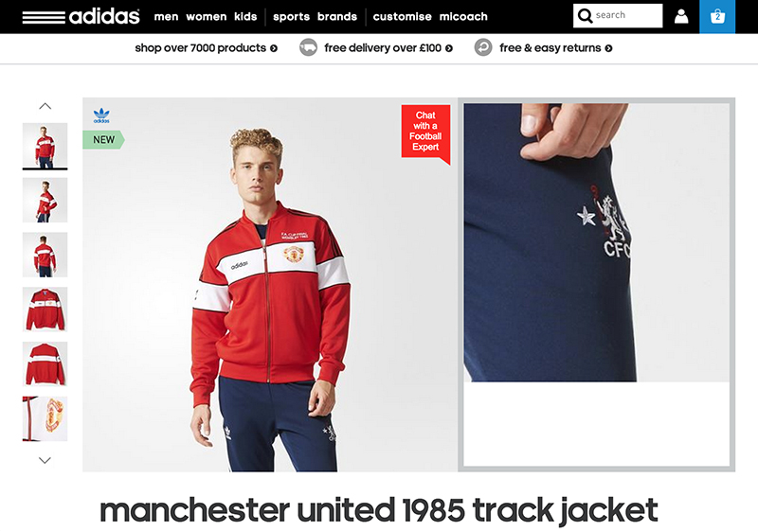The width and height of the screenshot is (758, 532).
Task: Open the women menu
Action: [207, 17]
